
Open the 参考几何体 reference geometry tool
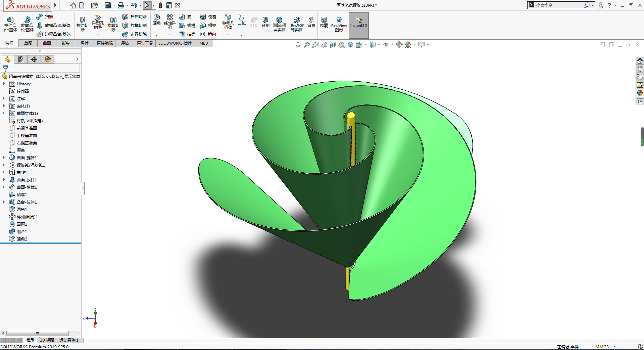pyautogui.click(x=228, y=22)
